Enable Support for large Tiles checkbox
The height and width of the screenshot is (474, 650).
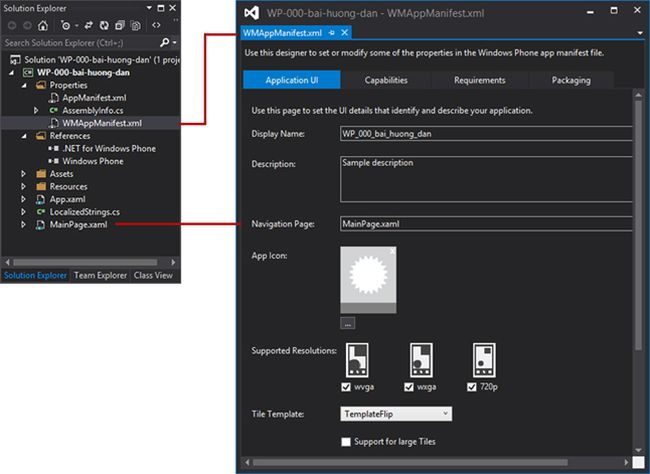346,442
